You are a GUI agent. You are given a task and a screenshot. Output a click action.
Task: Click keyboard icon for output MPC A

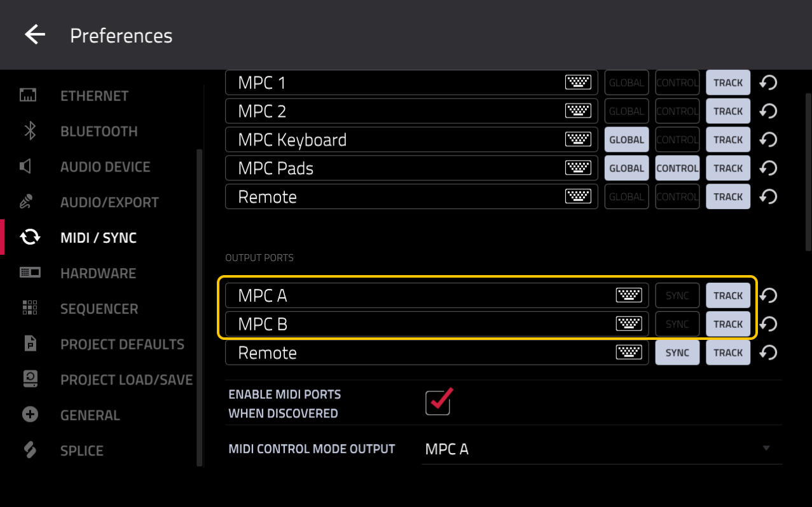click(x=629, y=295)
